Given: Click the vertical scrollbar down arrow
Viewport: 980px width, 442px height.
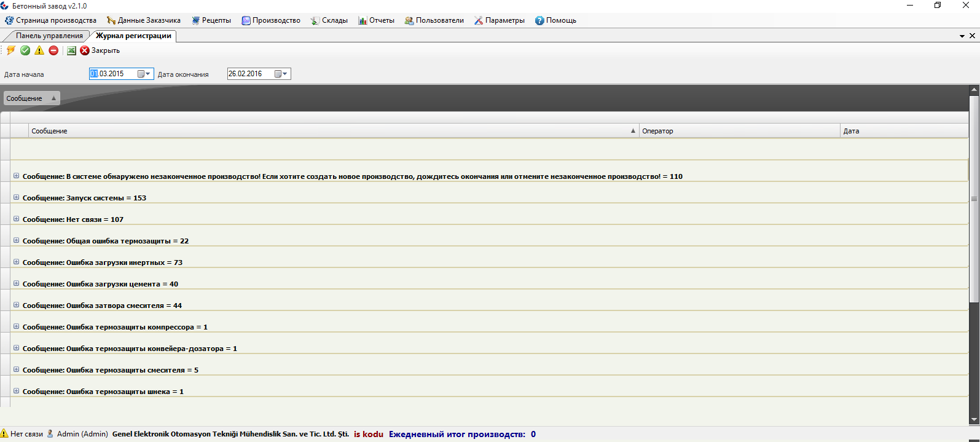Looking at the screenshot, I should (x=974, y=420).
